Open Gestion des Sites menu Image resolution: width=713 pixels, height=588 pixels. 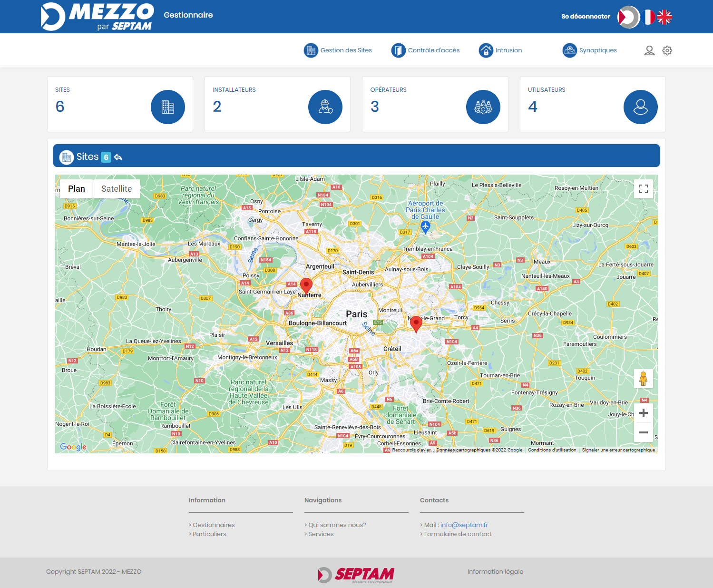338,50
